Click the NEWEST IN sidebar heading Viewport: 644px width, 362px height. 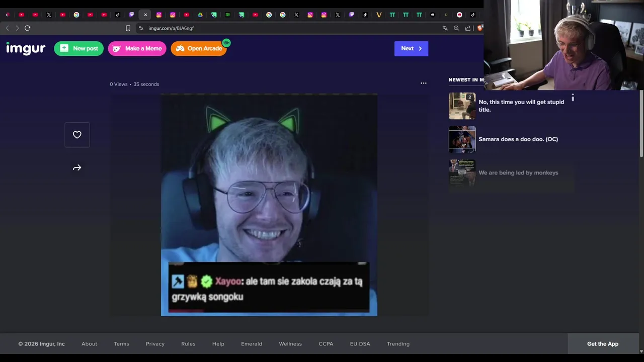tap(466, 79)
